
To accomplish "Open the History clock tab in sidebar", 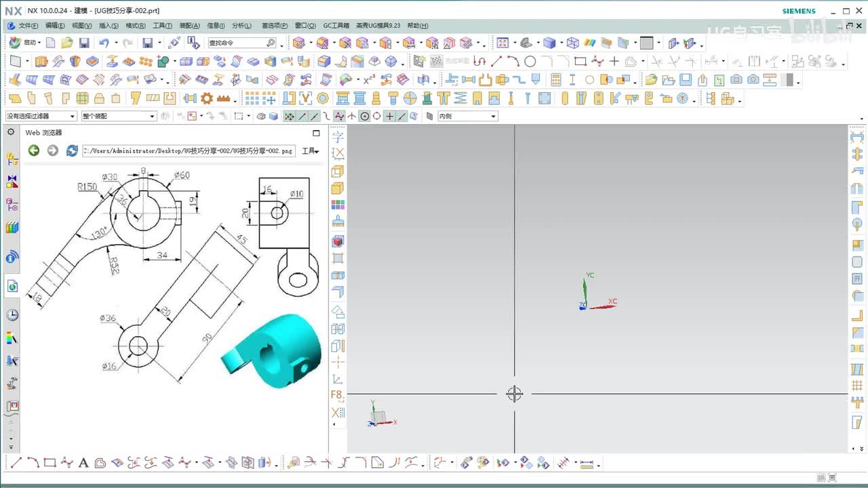I will (x=12, y=315).
